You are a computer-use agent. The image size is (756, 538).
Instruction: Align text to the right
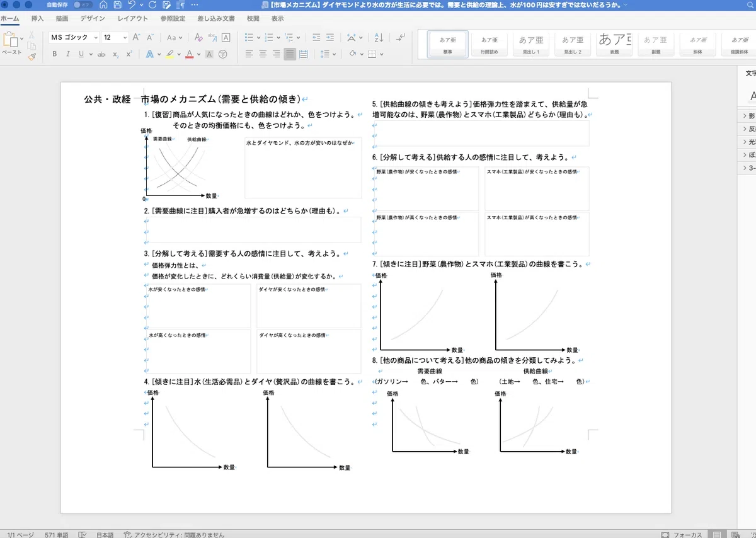pyautogui.click(x=276, y=54)
